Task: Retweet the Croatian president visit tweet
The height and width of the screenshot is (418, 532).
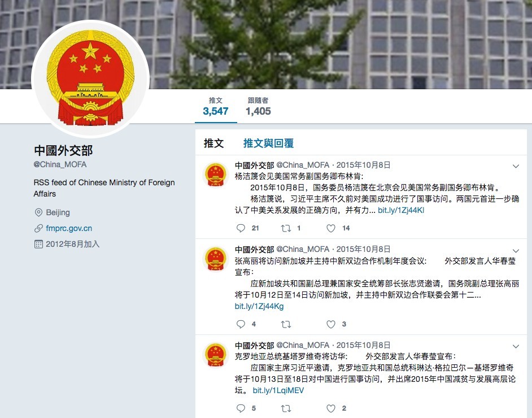Action: click(286, 408)
